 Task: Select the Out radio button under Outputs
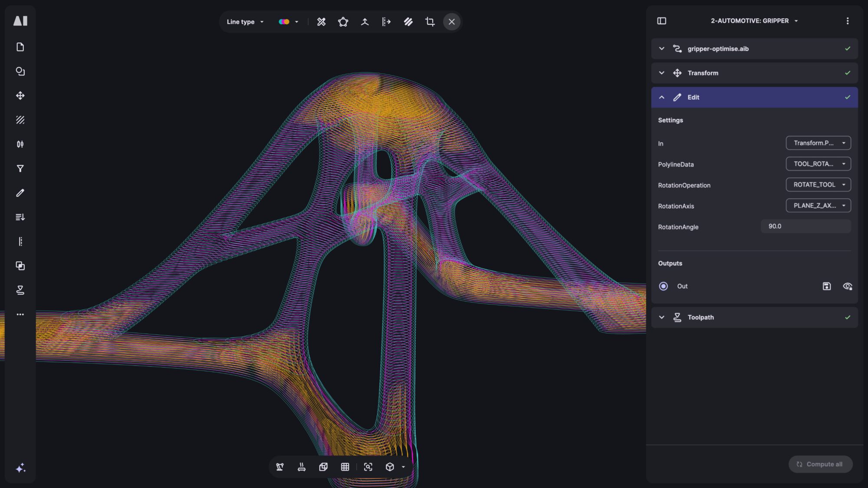(663, 286)
